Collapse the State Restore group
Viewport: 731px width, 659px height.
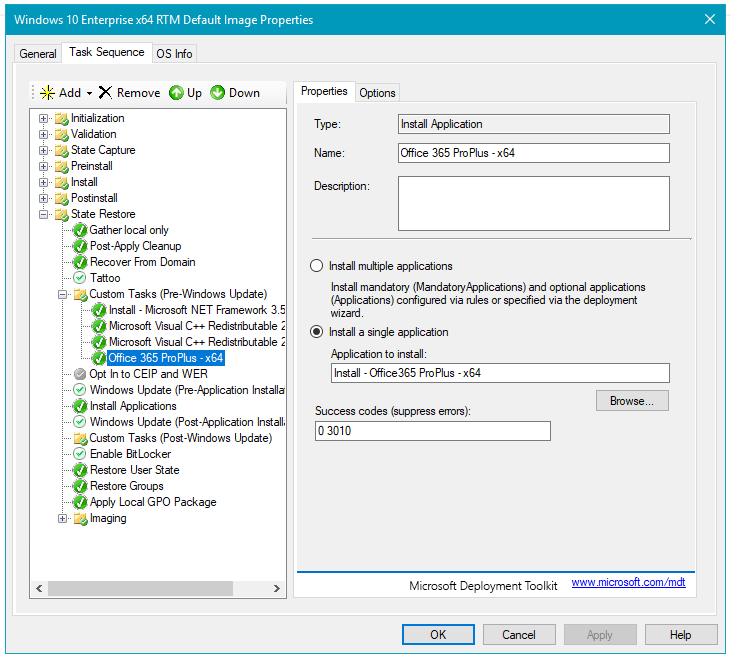tap(43, 214)
